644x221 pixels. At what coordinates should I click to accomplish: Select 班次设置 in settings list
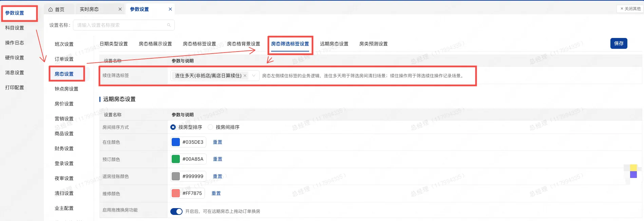pyautogui.click(x=64, y=44)
